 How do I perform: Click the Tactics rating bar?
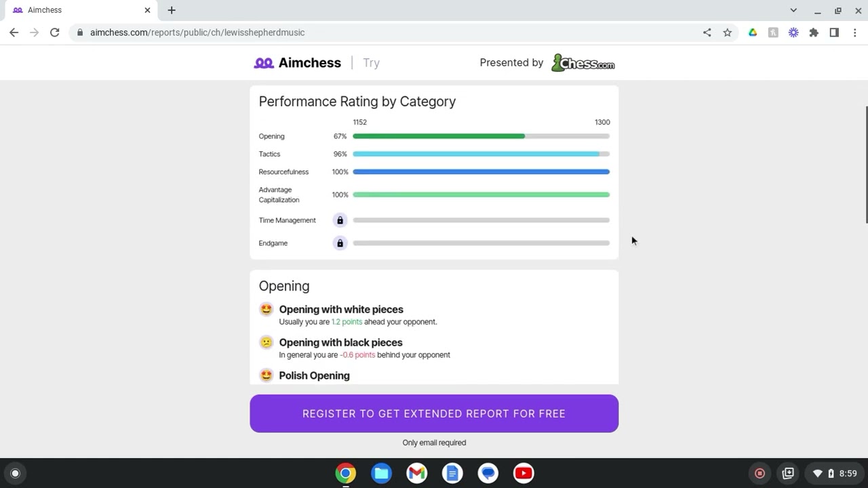481,154
